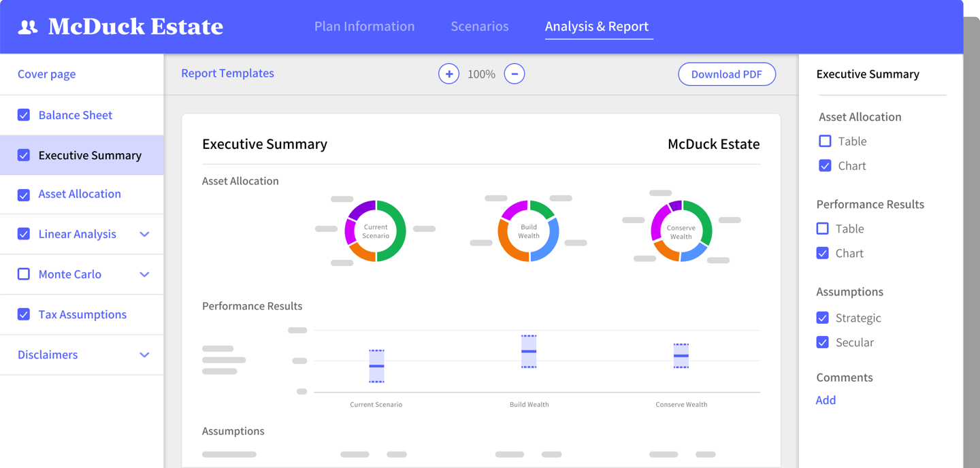Click the zoom out minus icon
980x468 pixels.
514,73
